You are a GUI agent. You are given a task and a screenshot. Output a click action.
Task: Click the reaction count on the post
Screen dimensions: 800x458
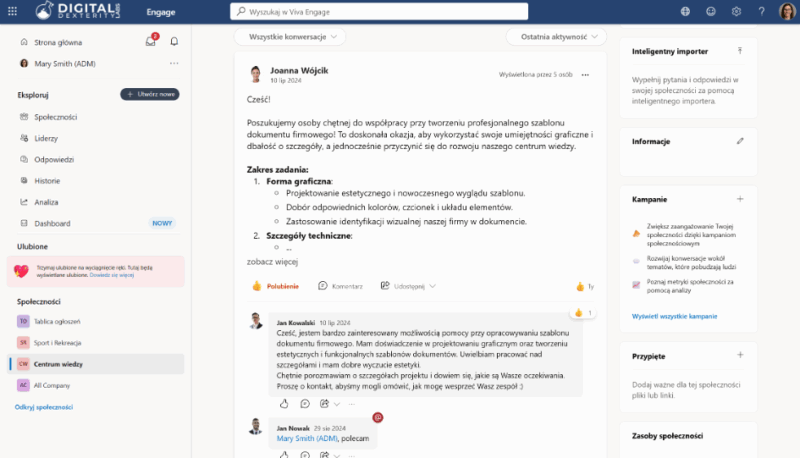(585, 286)
